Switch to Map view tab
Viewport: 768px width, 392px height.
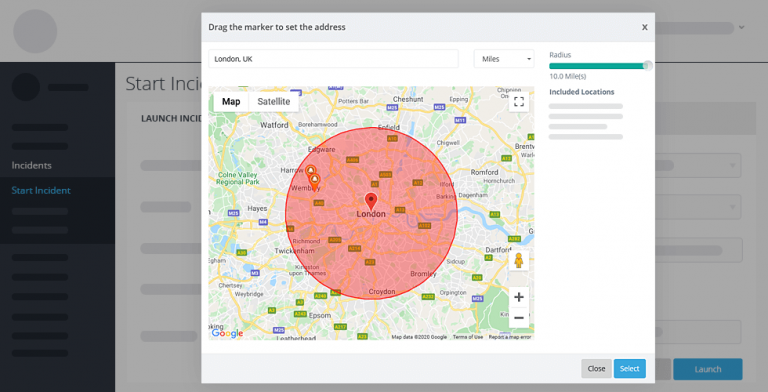pos(231,101)
